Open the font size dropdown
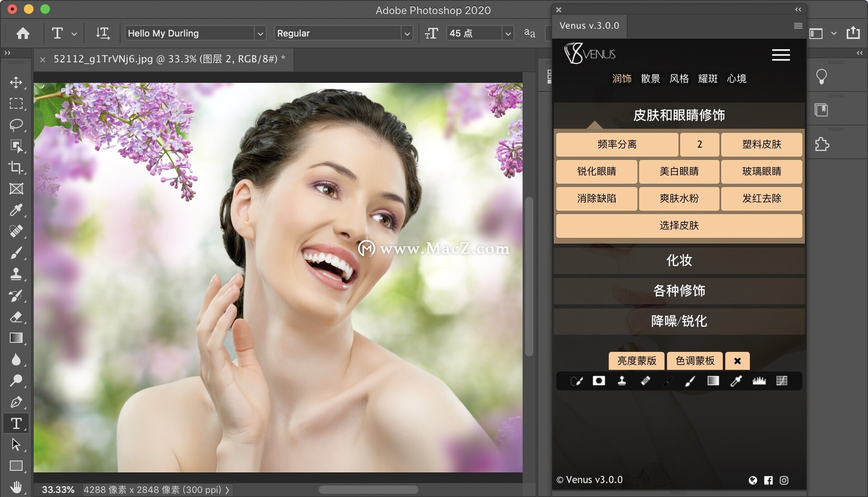This screenshot has width=868, height=497. (x=508, y=33)
